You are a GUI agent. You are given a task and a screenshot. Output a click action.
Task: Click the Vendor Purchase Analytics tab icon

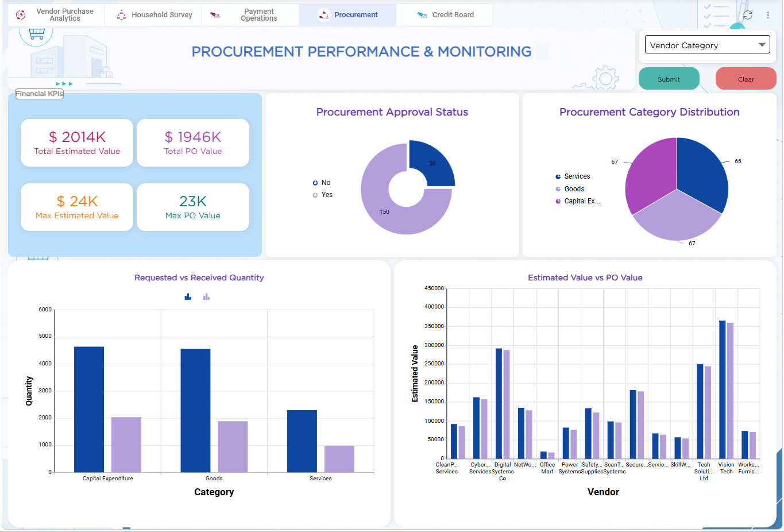click(x=21, y=15)
